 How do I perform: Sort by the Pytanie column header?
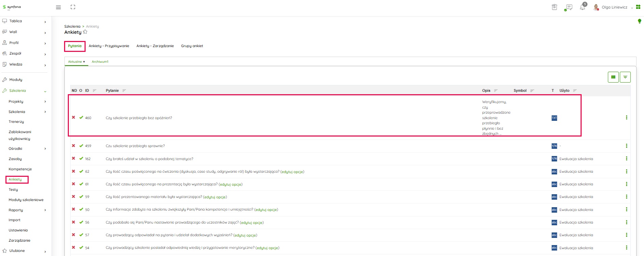pyautogui.click(x=112, y=91)
